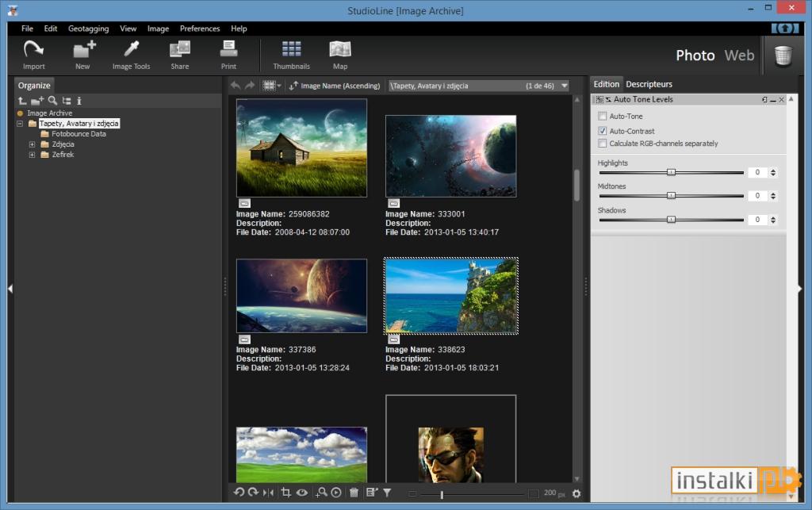
Task: Open the Map view
Action: click(340, 54)
